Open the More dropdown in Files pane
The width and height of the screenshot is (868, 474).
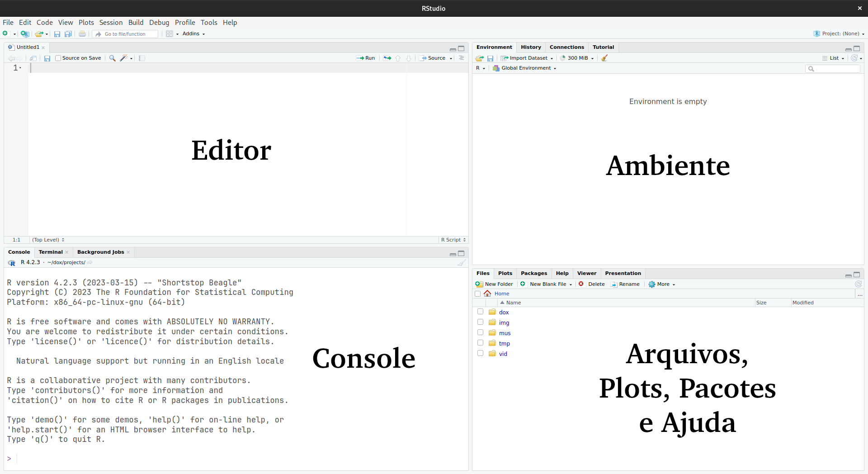(x=662, y=284)
